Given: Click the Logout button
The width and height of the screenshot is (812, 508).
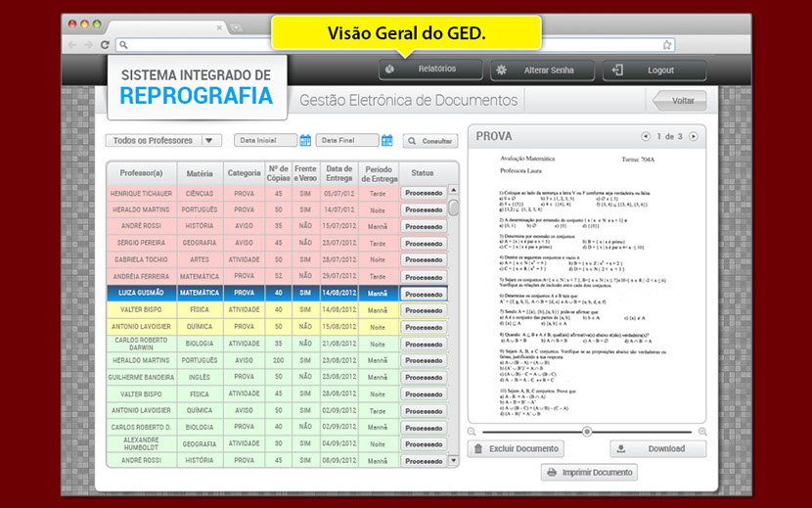Looking at the screenshot, I should [x=654, y=70].
